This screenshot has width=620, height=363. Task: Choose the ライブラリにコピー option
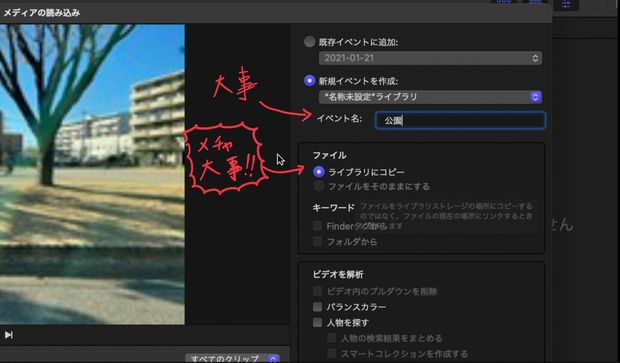(319, 172)
